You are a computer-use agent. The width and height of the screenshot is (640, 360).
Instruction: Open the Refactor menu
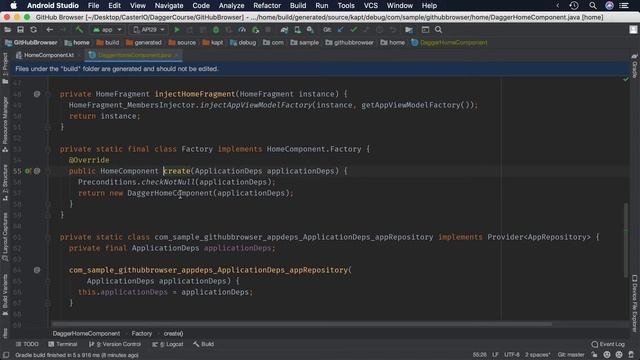coord(267,6)
